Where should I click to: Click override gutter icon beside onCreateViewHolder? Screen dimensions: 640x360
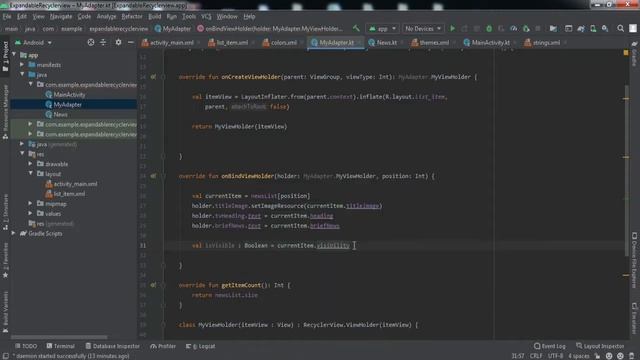coord(153,77)
